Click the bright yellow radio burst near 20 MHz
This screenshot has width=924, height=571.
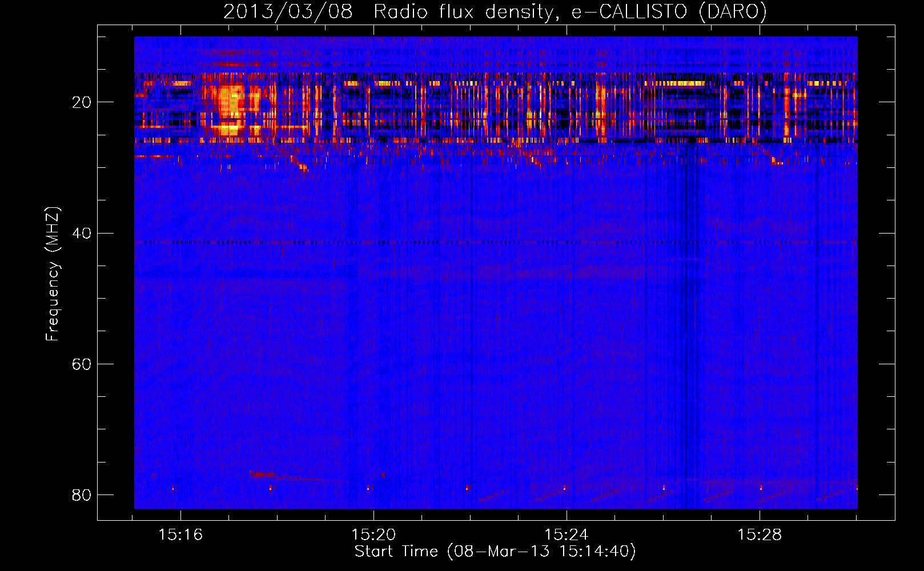point(230,108)
